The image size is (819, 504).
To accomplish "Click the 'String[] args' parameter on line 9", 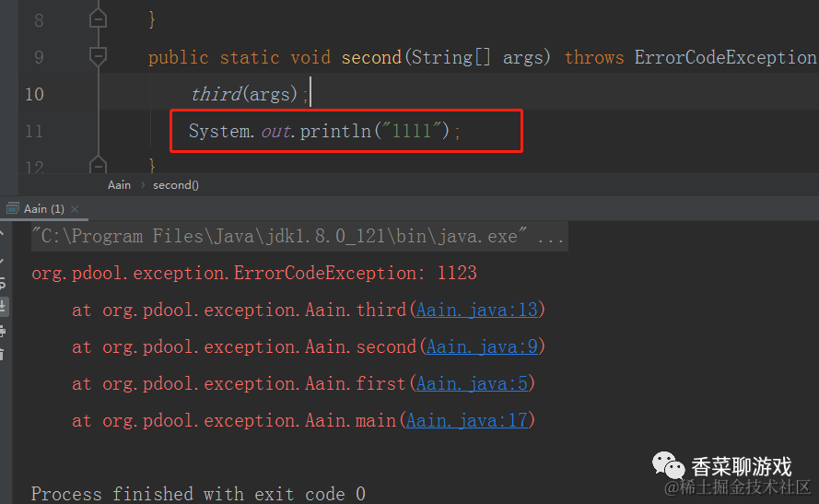I will 477,57.
